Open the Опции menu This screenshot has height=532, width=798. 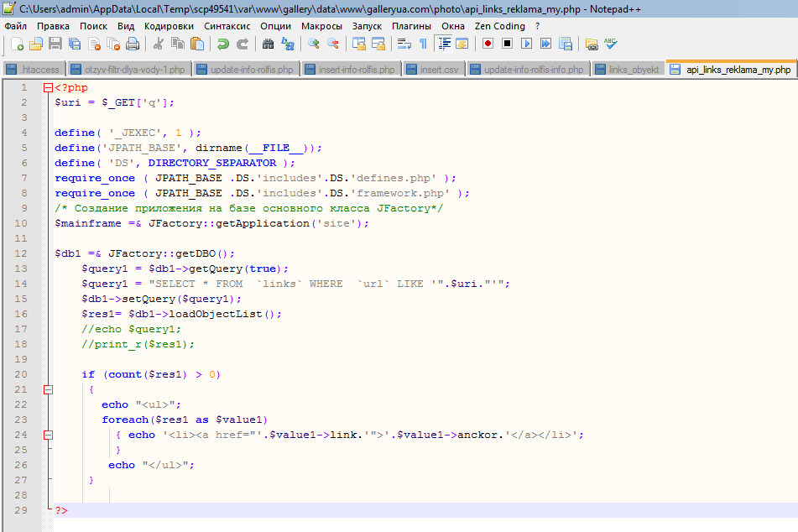[276, 26]
